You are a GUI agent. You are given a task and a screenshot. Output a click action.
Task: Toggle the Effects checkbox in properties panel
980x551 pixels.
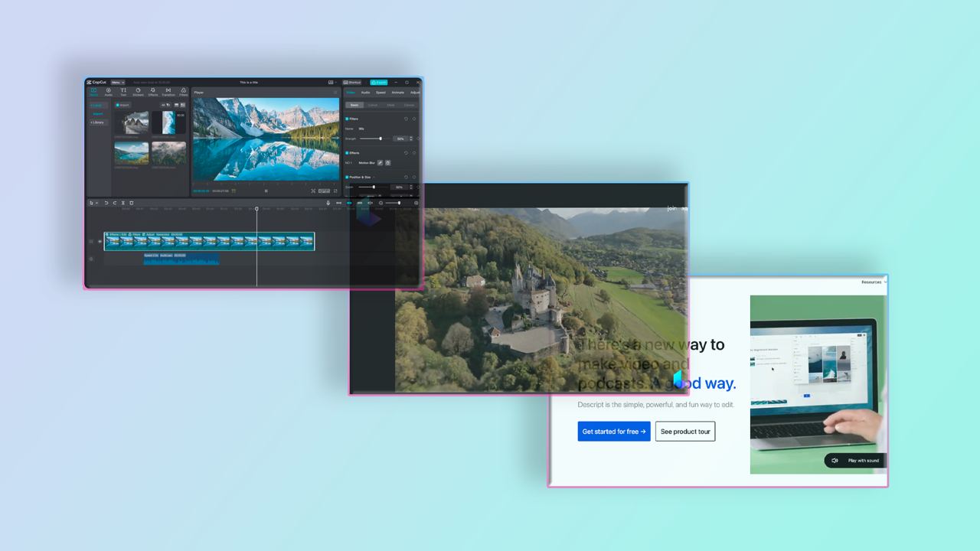pos(347,153)
